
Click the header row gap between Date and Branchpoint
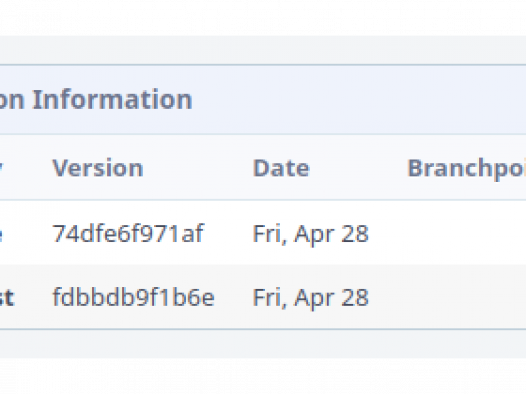pos(358,168)
